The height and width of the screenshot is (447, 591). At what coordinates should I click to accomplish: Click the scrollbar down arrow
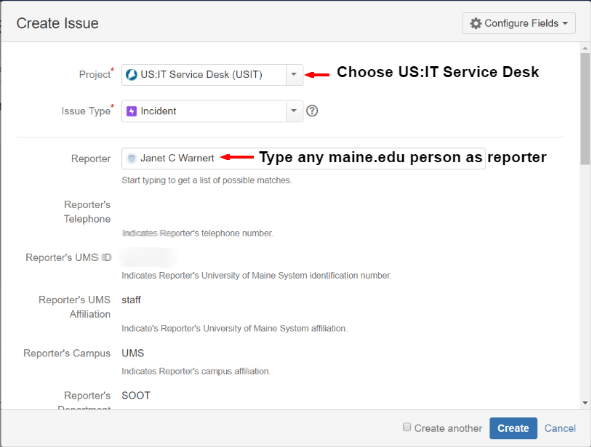pos(585,403)
